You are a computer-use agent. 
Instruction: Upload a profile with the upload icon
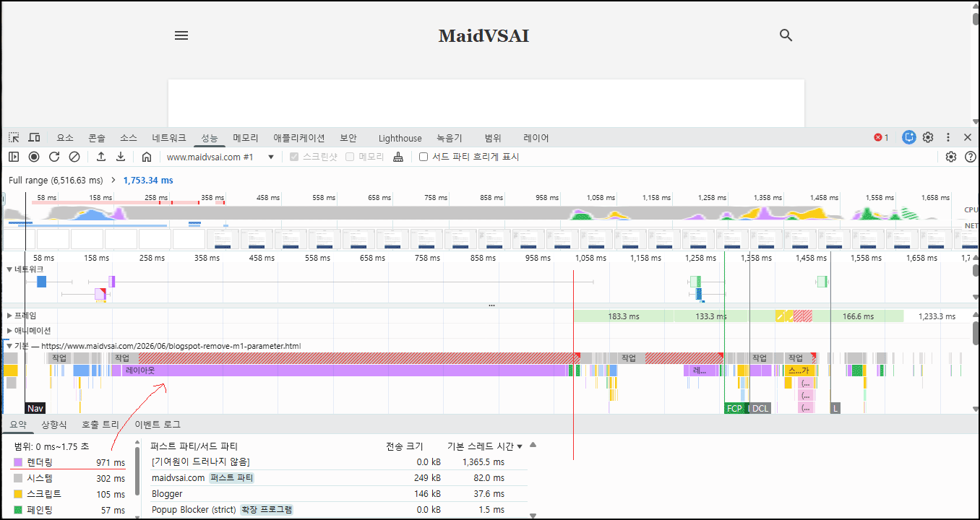pos(101,157)
